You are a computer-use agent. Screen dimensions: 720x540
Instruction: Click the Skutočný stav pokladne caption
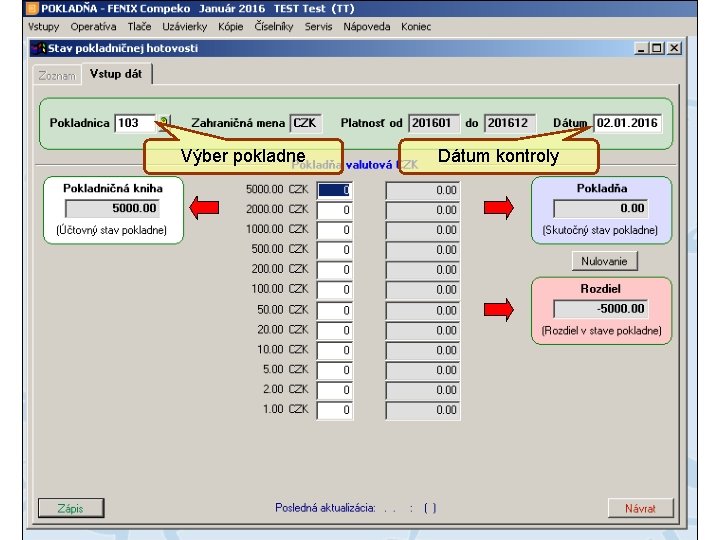600,230
